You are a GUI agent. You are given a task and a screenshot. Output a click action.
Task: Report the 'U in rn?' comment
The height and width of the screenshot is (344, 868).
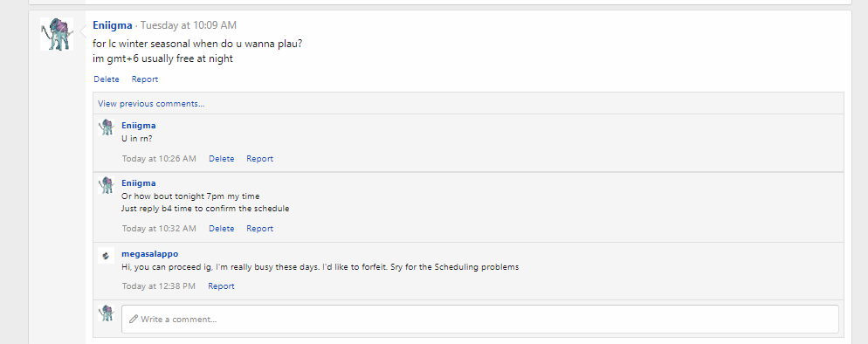coord(259,159)
